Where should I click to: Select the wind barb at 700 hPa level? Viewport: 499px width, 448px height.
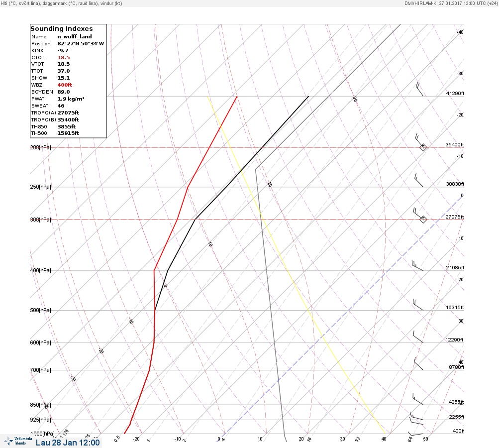419,364
